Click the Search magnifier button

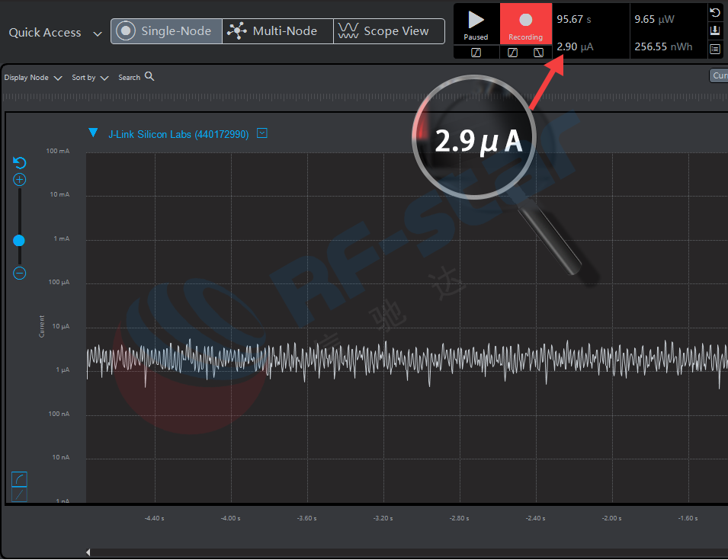149,77
